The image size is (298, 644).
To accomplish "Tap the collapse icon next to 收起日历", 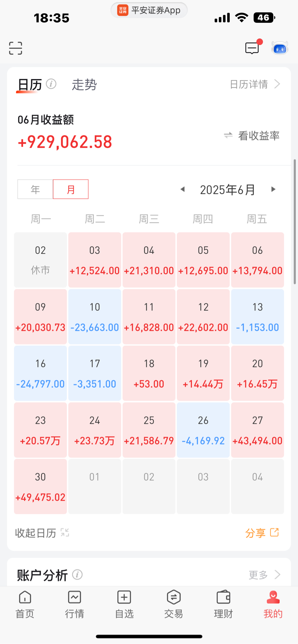I will pyautogui.click(x=65, y=533).
